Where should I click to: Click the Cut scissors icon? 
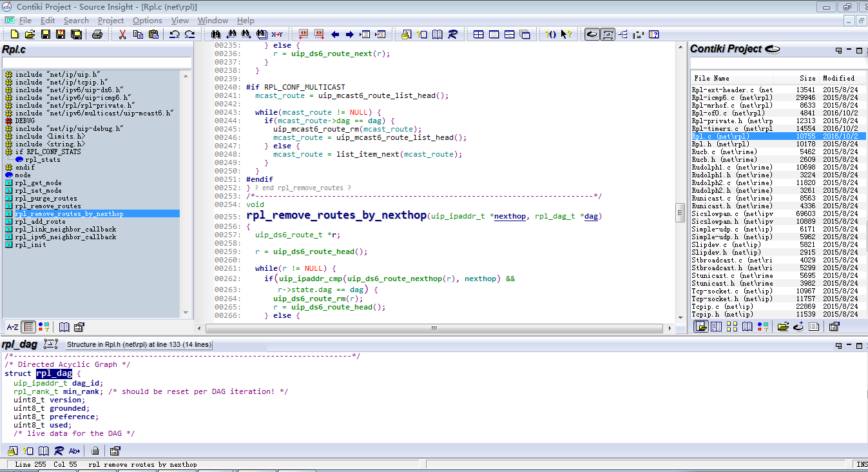point(122,34)
